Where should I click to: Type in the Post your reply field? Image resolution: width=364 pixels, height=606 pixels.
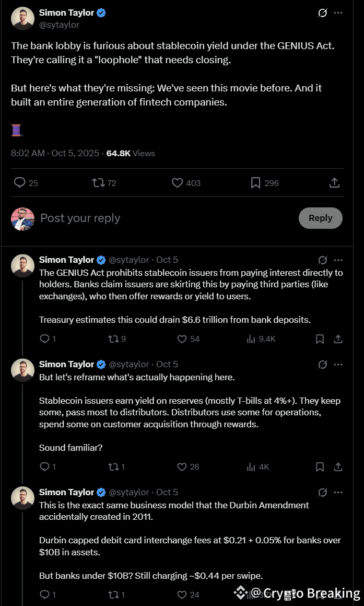[x=157, y=218]
